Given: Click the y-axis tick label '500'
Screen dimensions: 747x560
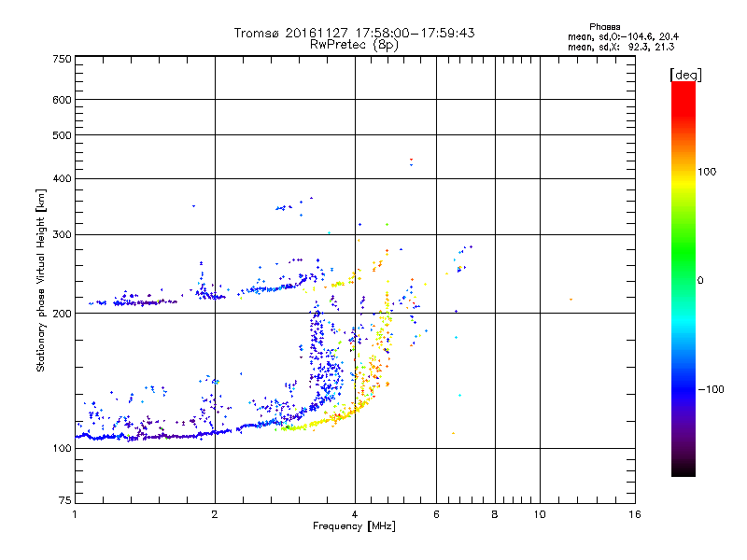Looking at the screenshot, I should (62, 135).
